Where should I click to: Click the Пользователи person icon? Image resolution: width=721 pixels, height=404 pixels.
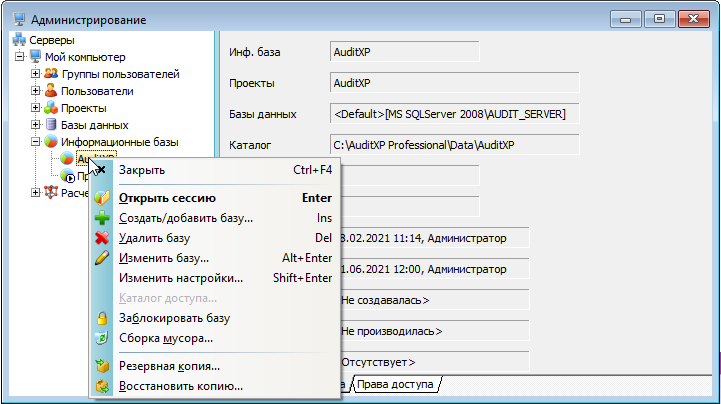click(51, 91)
